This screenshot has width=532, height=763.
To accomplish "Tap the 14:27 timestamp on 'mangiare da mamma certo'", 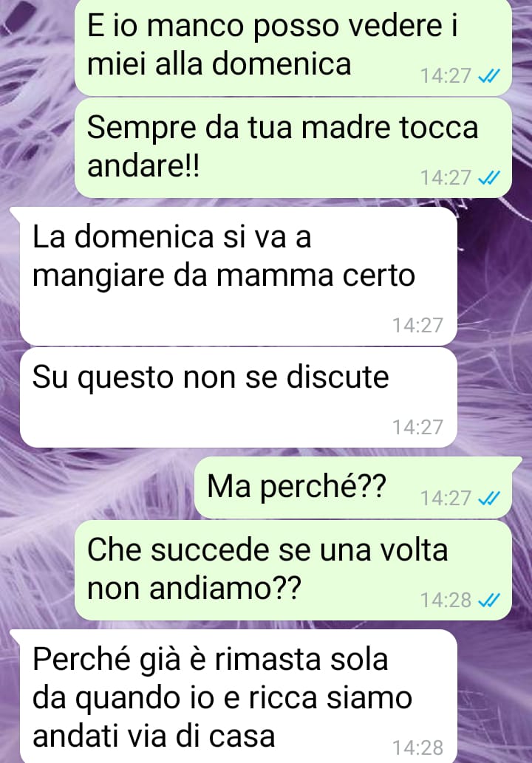I will click(x=418, y=325).
